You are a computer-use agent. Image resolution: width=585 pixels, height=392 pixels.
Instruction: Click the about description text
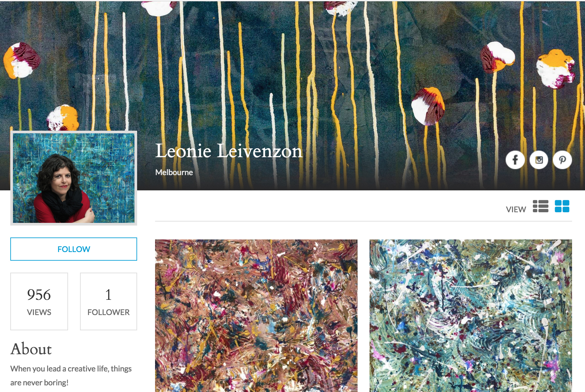(71, 376)
